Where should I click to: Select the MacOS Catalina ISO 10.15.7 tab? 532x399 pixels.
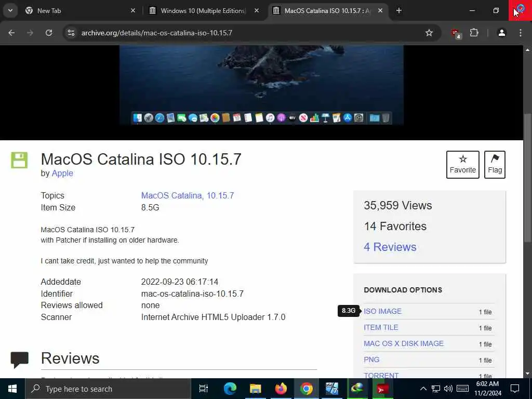327,10
